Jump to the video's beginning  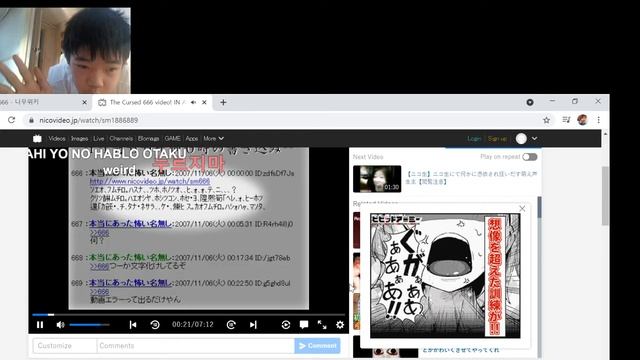click(133, 325)
